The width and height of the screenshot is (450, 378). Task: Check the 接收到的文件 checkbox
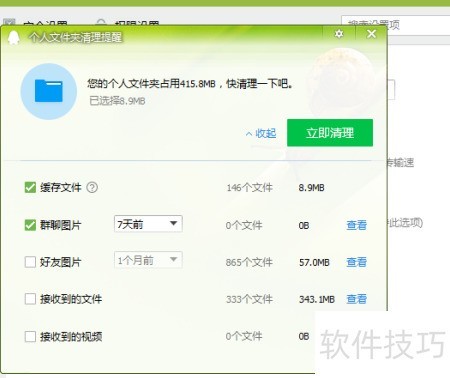pos(30,299)
